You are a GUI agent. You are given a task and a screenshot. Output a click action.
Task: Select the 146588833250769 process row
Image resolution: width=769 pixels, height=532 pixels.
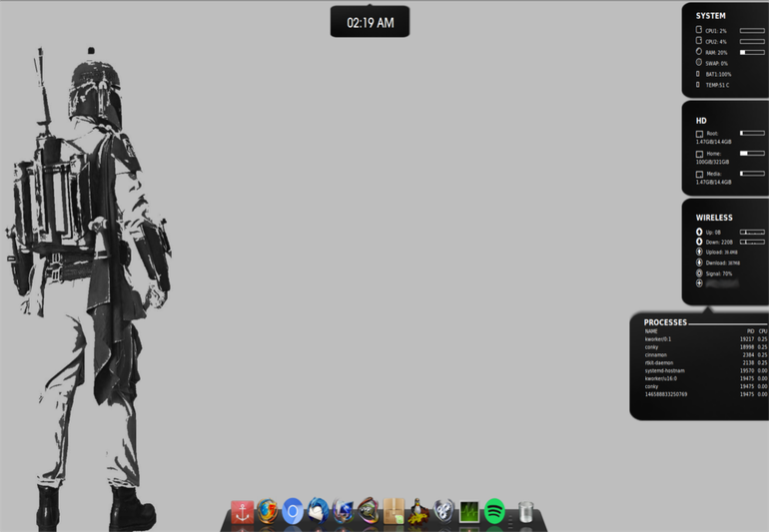706,393
